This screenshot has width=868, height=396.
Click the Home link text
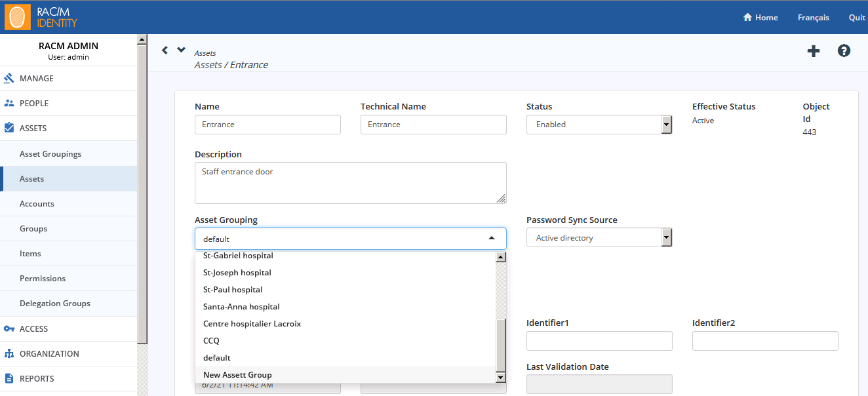pos(766,18)
